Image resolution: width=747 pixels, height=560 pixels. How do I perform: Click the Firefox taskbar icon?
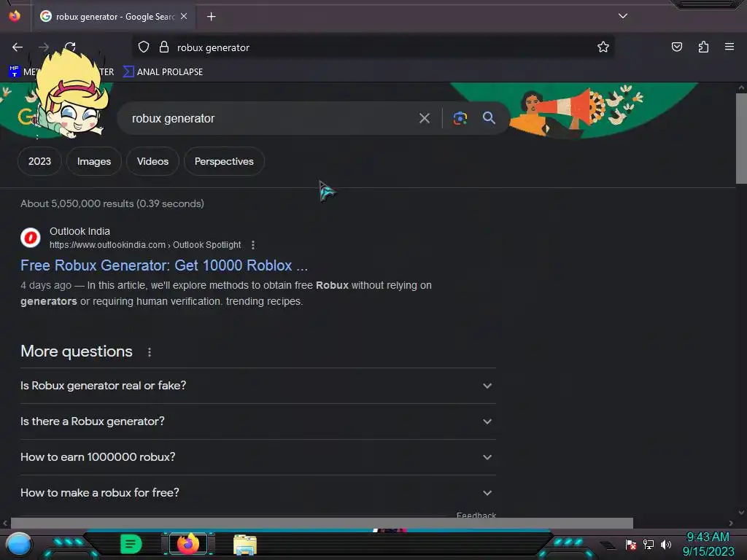coord(188,544)
